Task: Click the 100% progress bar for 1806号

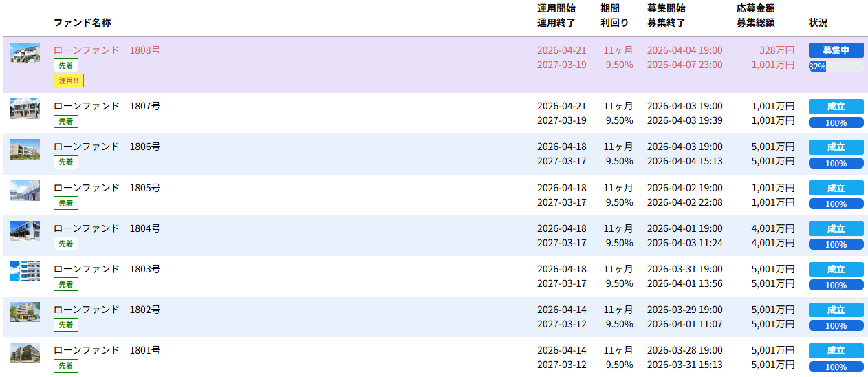Action: coord(836,163)
